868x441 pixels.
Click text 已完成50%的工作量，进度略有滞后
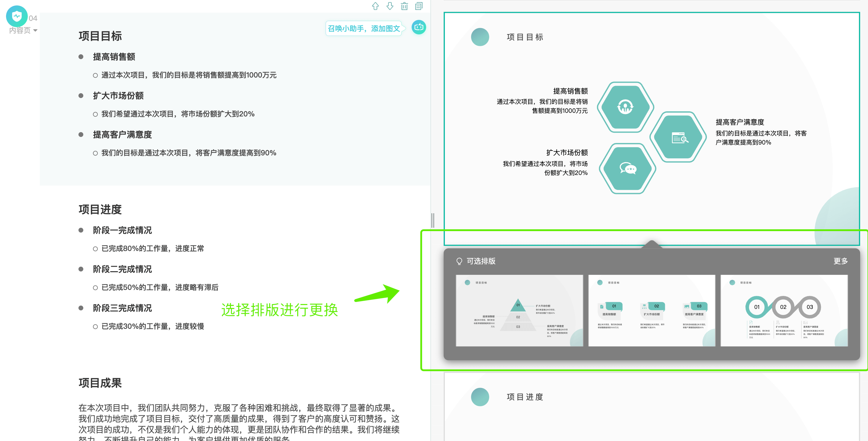160,287
